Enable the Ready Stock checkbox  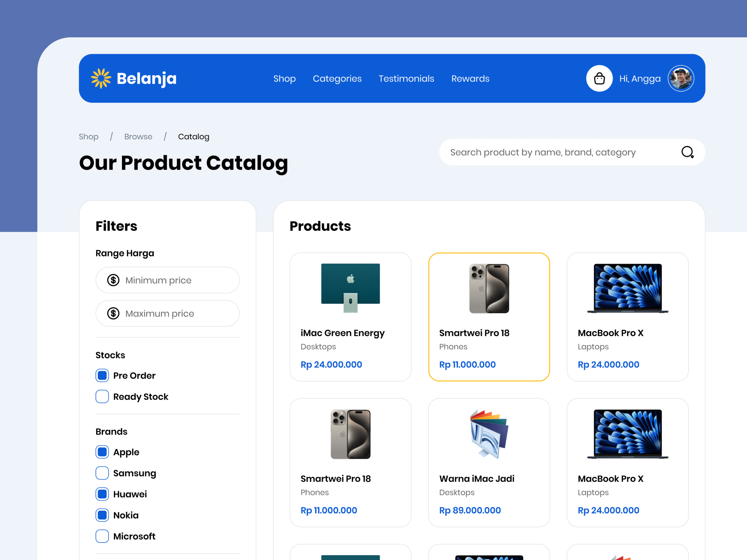coord(102,397)
